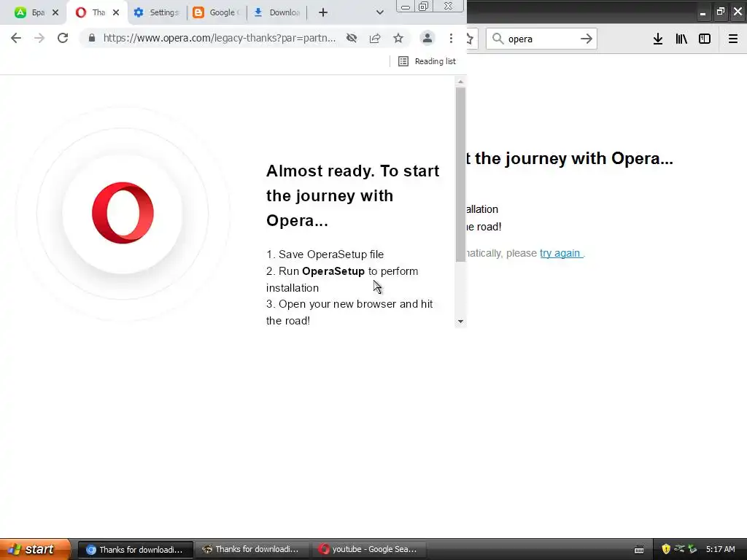The image size is (747, 560).
Task: Click the Chrome address bar URL
Action: tap(219, 38)
